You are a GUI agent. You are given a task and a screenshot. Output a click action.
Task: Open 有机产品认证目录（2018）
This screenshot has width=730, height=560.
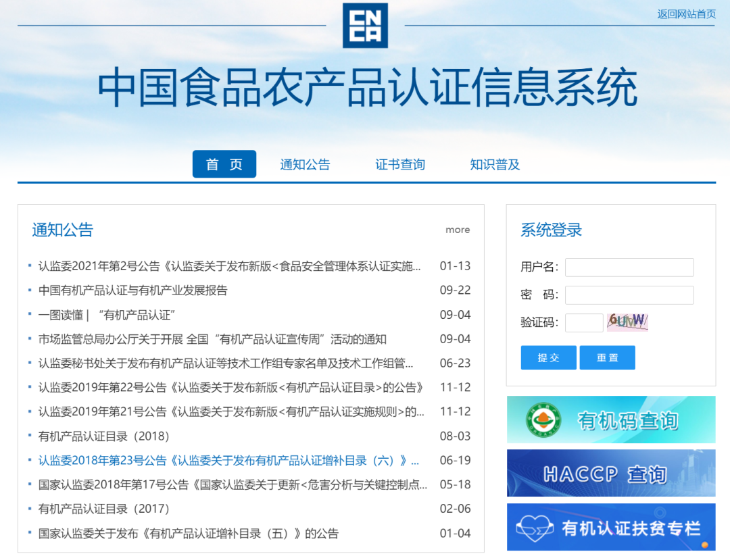(104, 436)
